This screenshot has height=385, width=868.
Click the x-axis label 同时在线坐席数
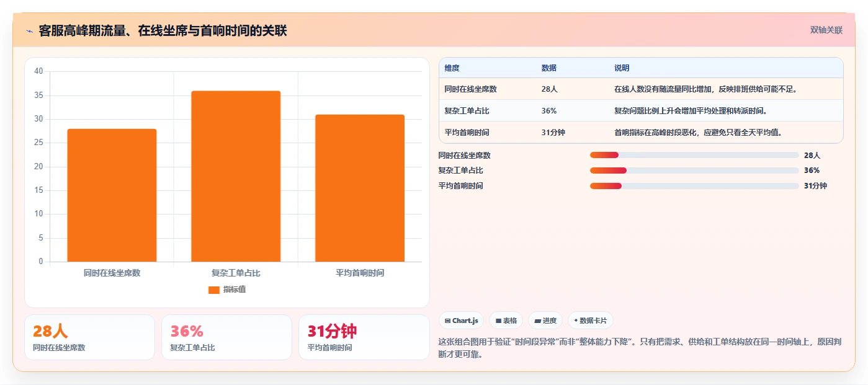[112, 273]
